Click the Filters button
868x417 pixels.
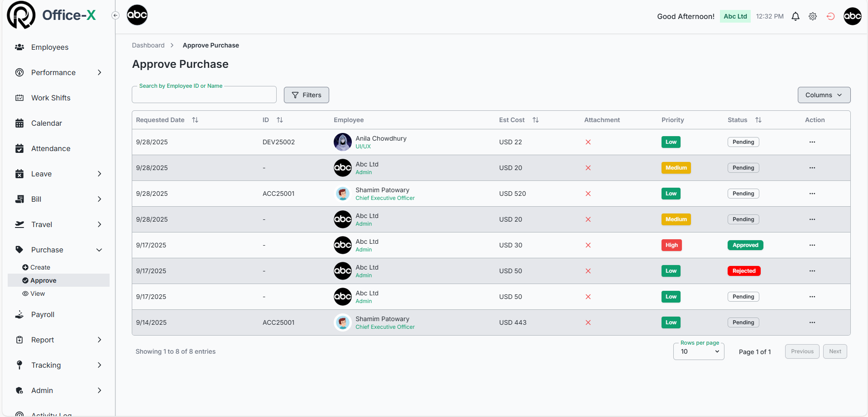(x=306, y=95)
